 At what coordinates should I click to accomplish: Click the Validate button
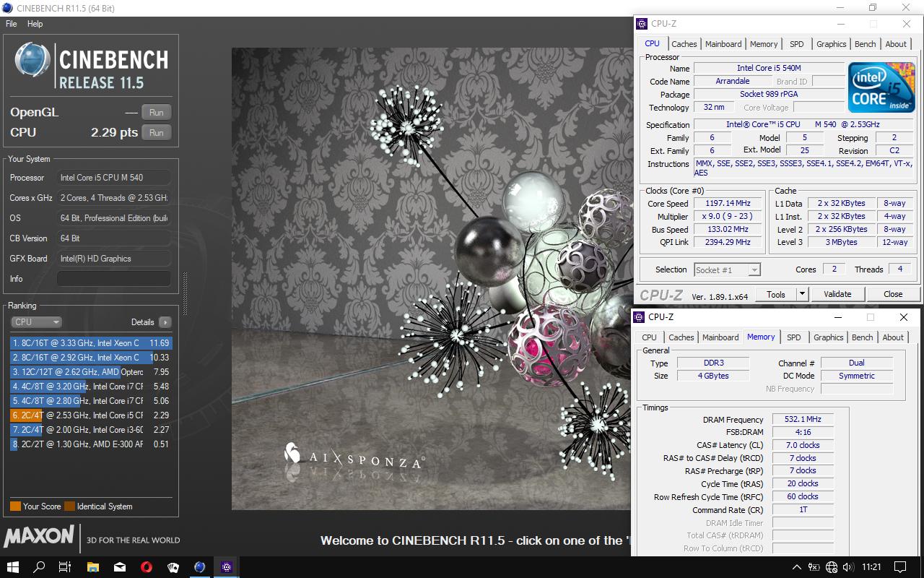pyautogui.click(x=837, y=294)
